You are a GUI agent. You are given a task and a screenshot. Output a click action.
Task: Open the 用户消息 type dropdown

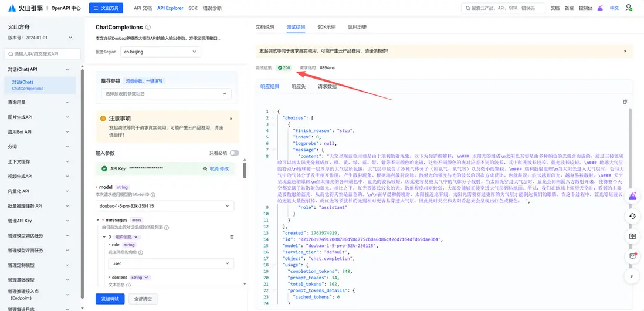[127, 237]
